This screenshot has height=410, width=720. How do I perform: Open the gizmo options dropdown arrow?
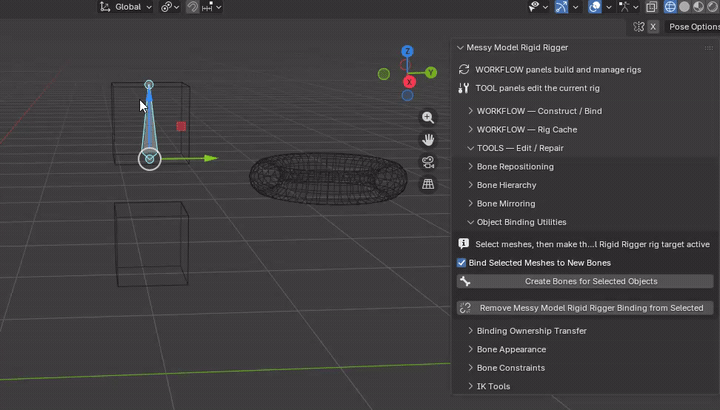click(575, 7)
